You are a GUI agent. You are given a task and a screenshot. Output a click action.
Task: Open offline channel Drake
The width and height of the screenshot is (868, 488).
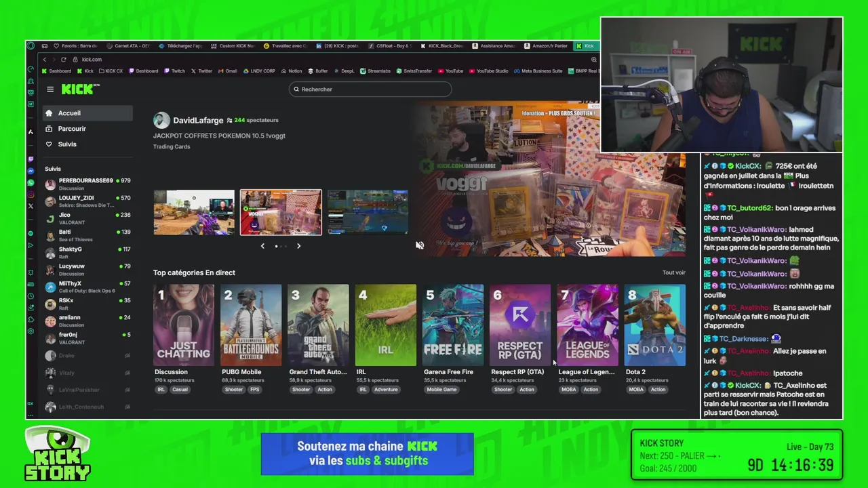pos(87,355)
